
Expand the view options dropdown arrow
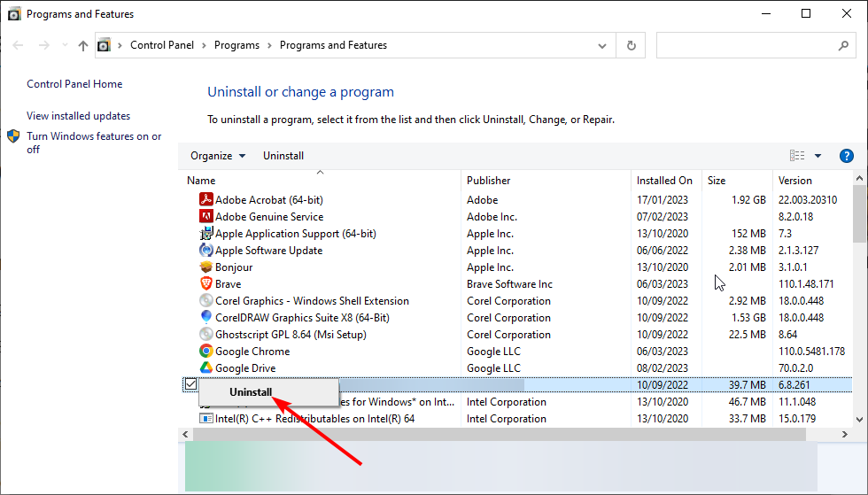(x=818, y=156)
